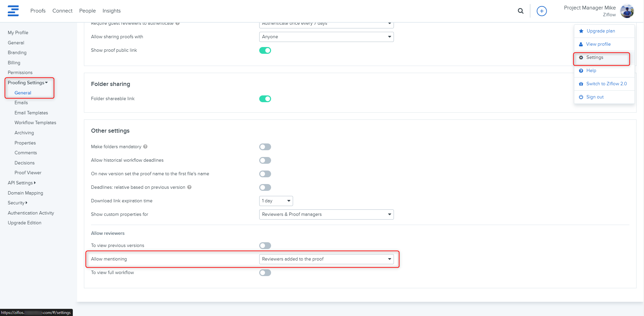Open the Connect top menu

[62, 11]
